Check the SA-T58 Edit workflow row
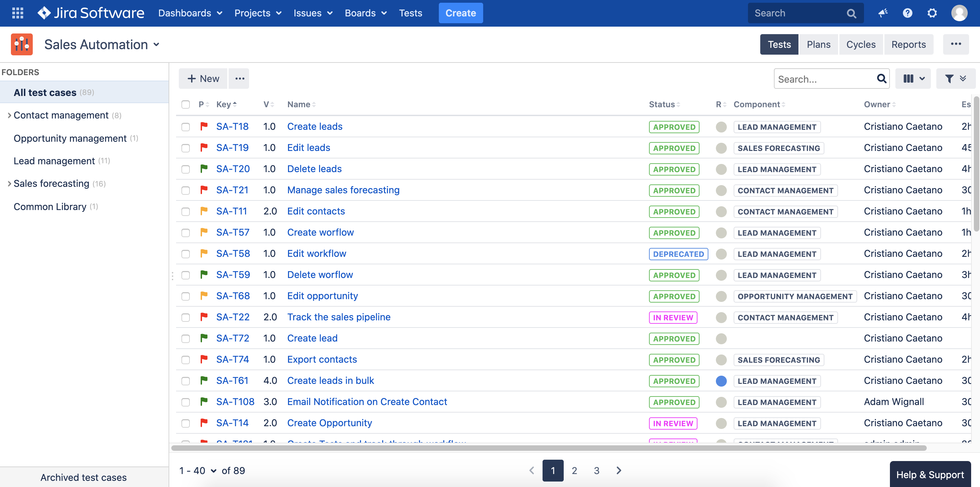This screenshot has height=487, width=980. pos(185,254)
